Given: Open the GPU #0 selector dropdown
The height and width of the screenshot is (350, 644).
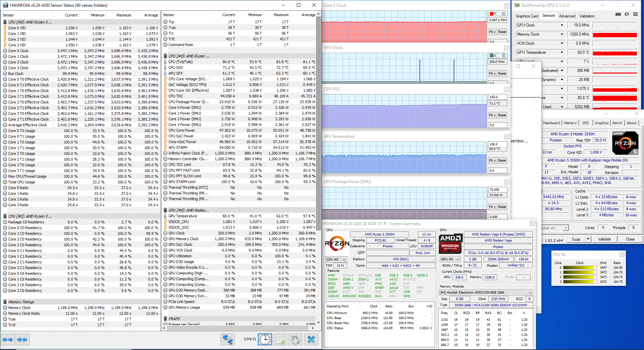Looking at the screenshot, I should 451,259.
